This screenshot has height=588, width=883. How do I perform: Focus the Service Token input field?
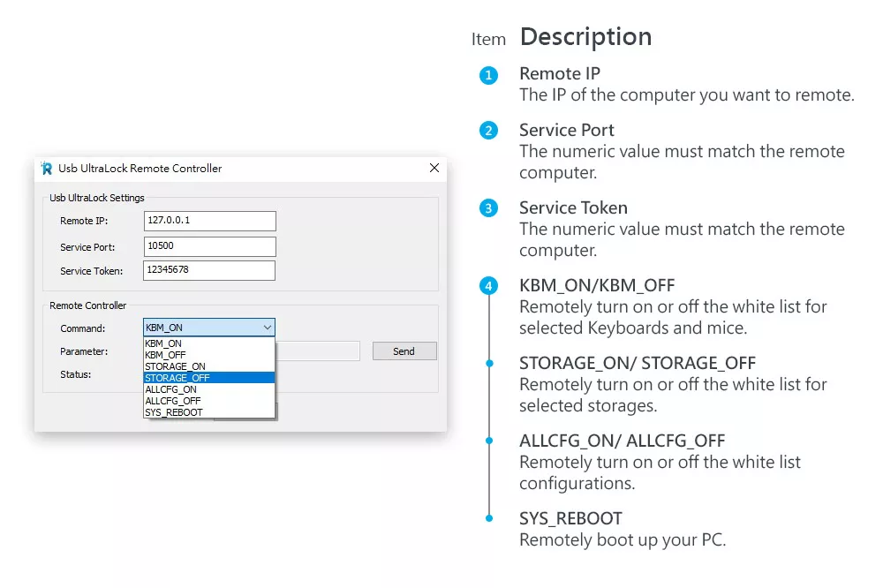point(209,270)
